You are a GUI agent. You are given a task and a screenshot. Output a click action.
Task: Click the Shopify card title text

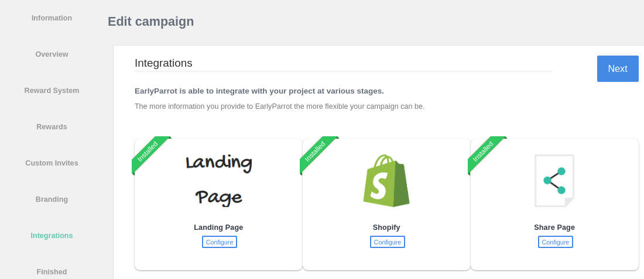pyautogui.click(x=386, y=228)
